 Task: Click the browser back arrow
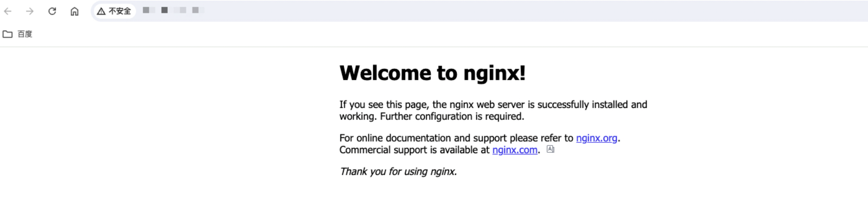point(8,11)
